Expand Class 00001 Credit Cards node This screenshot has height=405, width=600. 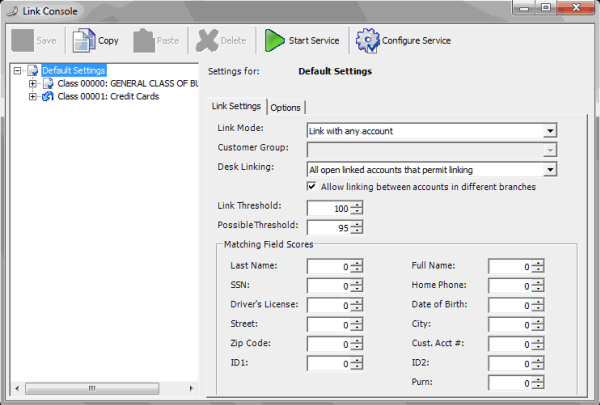coord(33,97)
